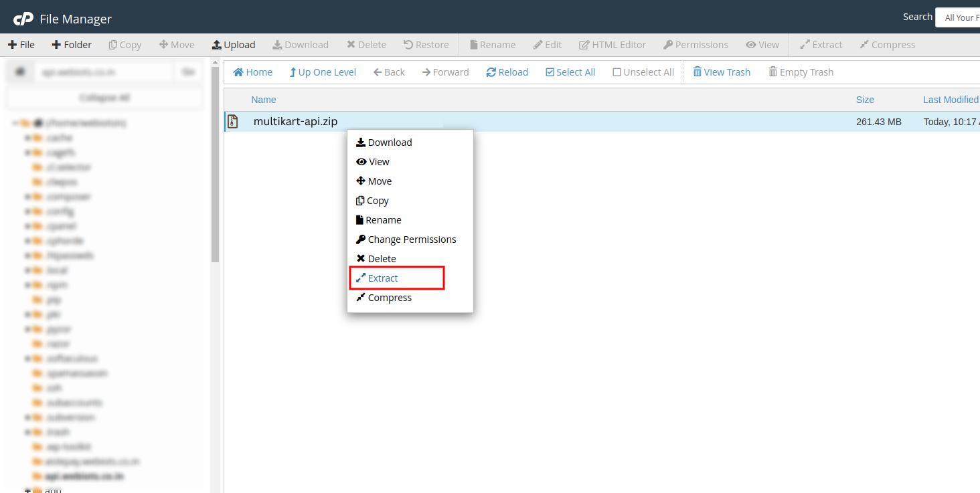Create a new folder with + Folder
Viewport: 980px width, 493px height.
click(72, 45)
